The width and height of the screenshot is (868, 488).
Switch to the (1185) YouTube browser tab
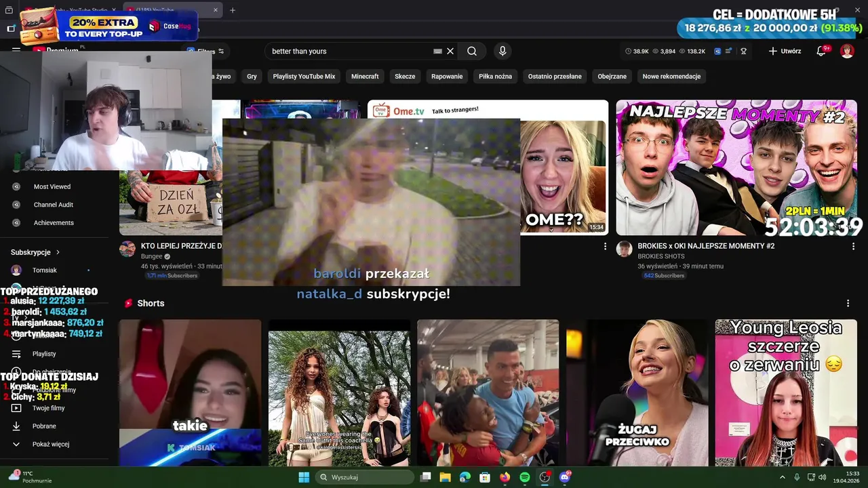173,10
